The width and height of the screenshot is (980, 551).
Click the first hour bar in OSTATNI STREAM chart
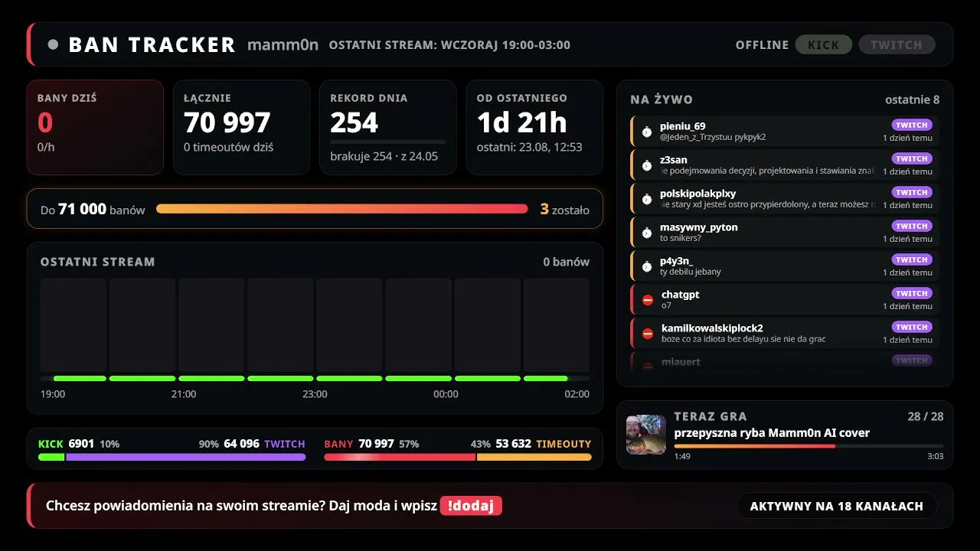[73, 325]
